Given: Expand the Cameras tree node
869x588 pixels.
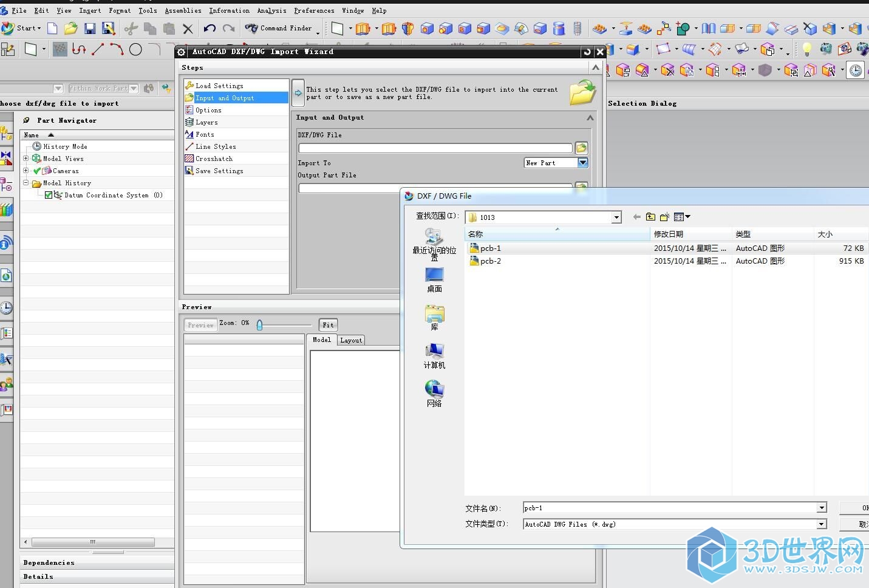Looking at the screenshot, I should click(x=26, y=171).
